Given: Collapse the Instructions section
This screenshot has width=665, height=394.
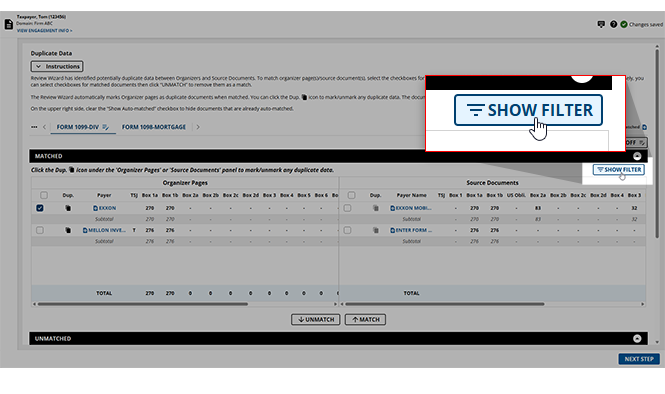Looking at the screenshot, I should [x=57, y=67].
